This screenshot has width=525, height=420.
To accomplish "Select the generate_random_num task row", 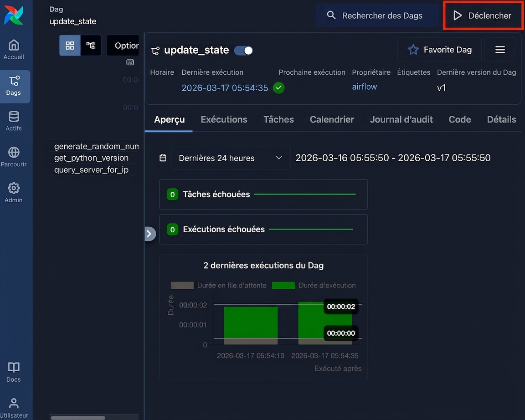I will pos(96,146).
